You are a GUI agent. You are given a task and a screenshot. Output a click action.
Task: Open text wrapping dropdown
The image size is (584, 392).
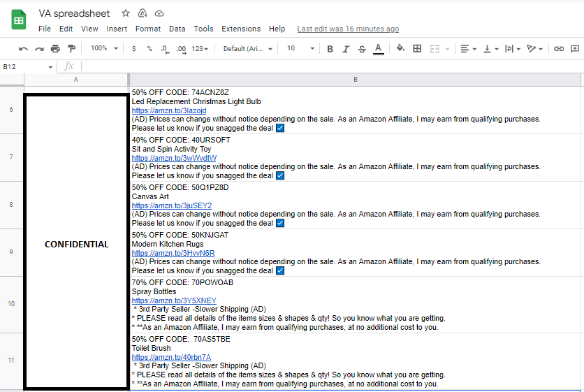513,49
